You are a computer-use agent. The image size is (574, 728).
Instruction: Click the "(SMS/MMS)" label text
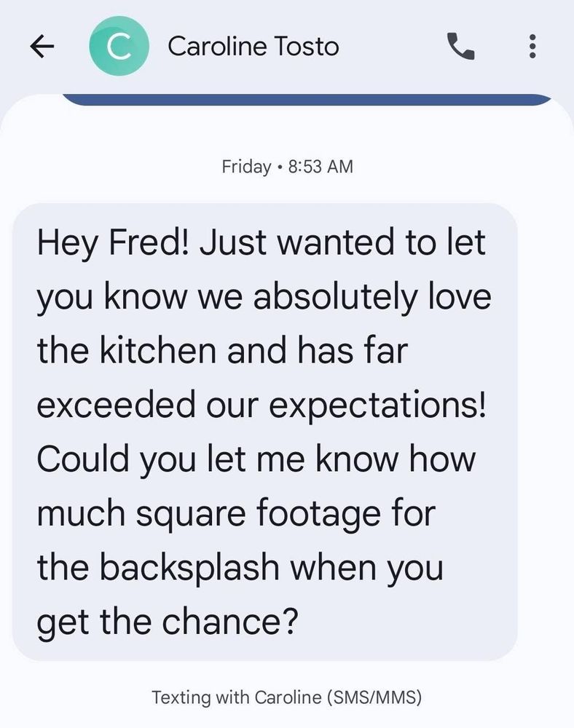pos(374,697)
